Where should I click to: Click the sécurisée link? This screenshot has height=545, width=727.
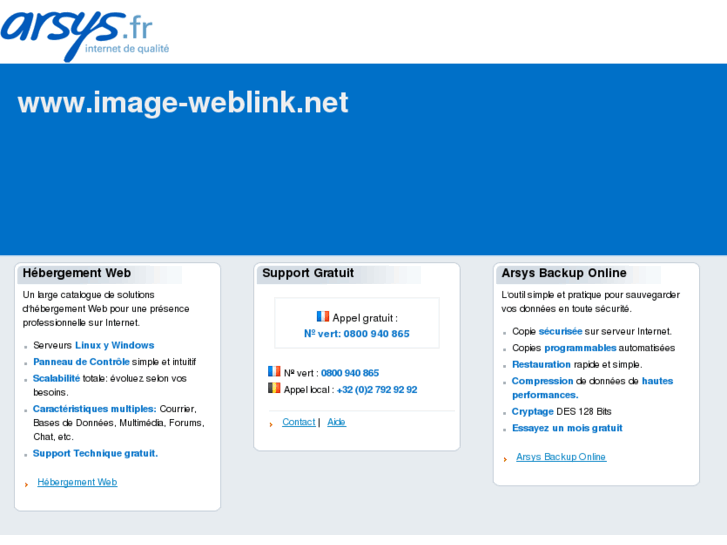pyautogui.click(x=560, y=331)
